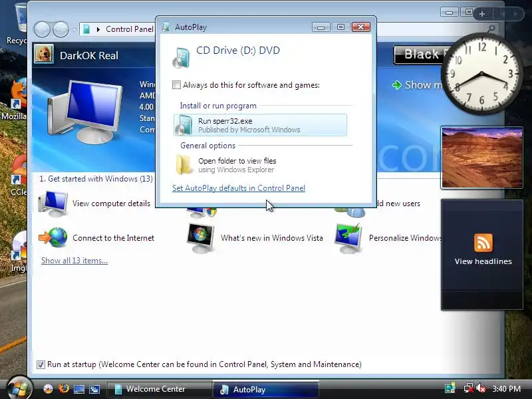Add a gadget with the sidebar plus button

point(481,14)
